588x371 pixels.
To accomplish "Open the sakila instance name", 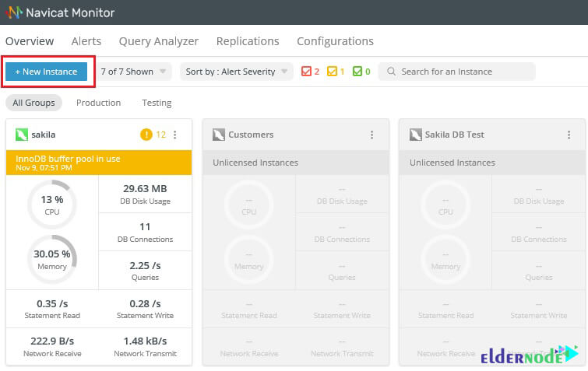I will (x=44, y=135).
